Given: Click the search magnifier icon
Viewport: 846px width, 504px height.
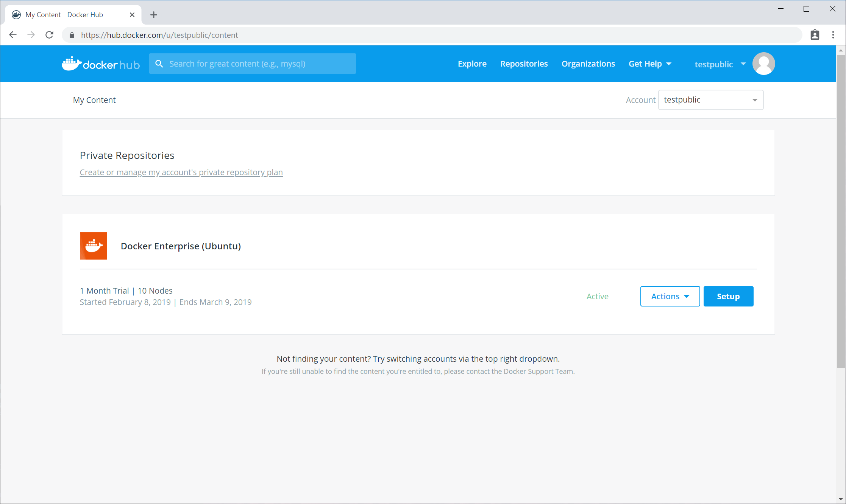Looking at the screenshot, I should tap(159, 64).
